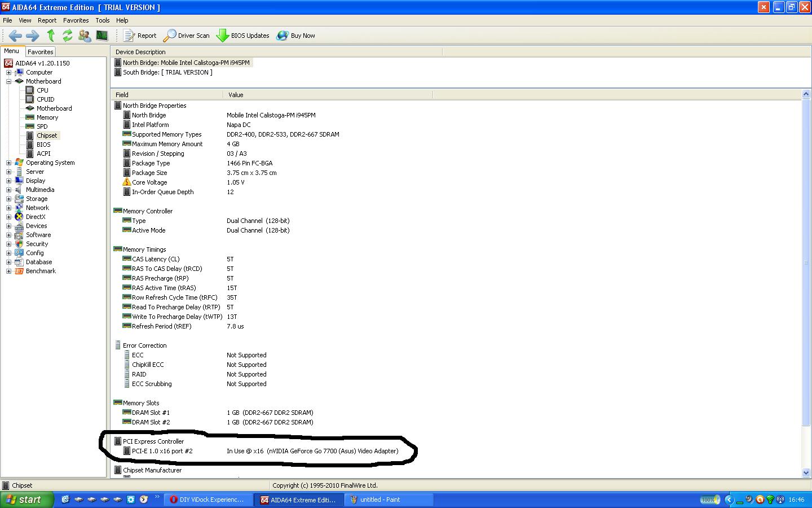Select the North Bridge device description row

point(183,63)
